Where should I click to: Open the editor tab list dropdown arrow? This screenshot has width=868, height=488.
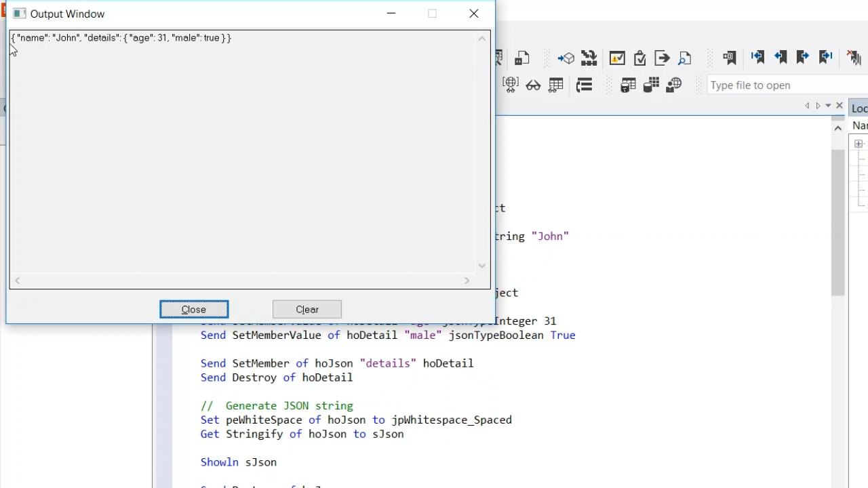[828, 106]
